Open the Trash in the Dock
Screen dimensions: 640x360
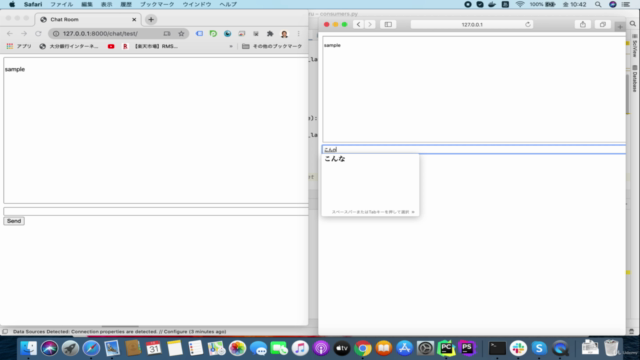[611, 348]
